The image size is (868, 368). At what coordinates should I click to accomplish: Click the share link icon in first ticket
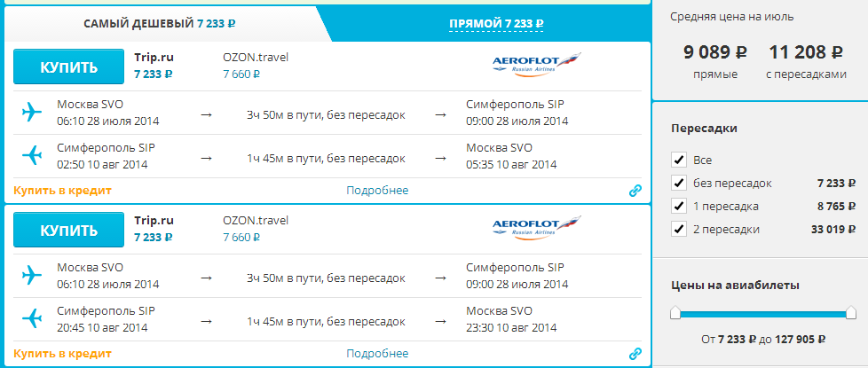click(635, 191)
